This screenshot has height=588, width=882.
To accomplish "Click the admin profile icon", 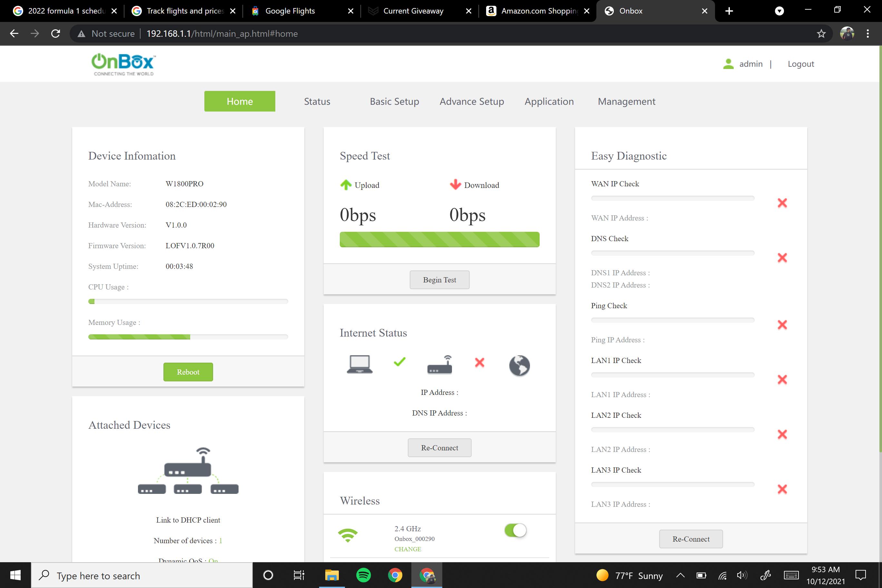I will click(x=728, y=64).
